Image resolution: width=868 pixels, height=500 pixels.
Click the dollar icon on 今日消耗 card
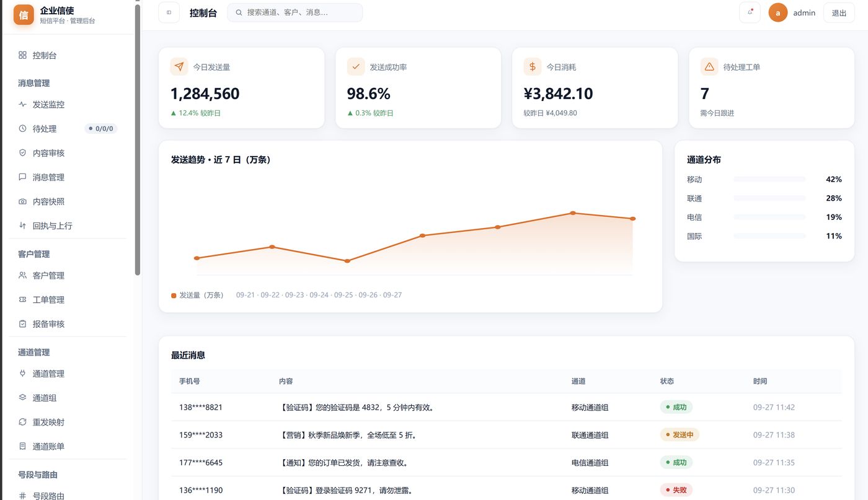click(533, 66)
